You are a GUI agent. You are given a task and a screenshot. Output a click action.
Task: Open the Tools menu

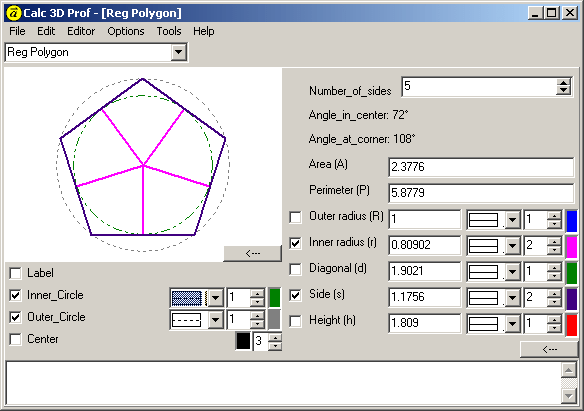tap(169, 31)
